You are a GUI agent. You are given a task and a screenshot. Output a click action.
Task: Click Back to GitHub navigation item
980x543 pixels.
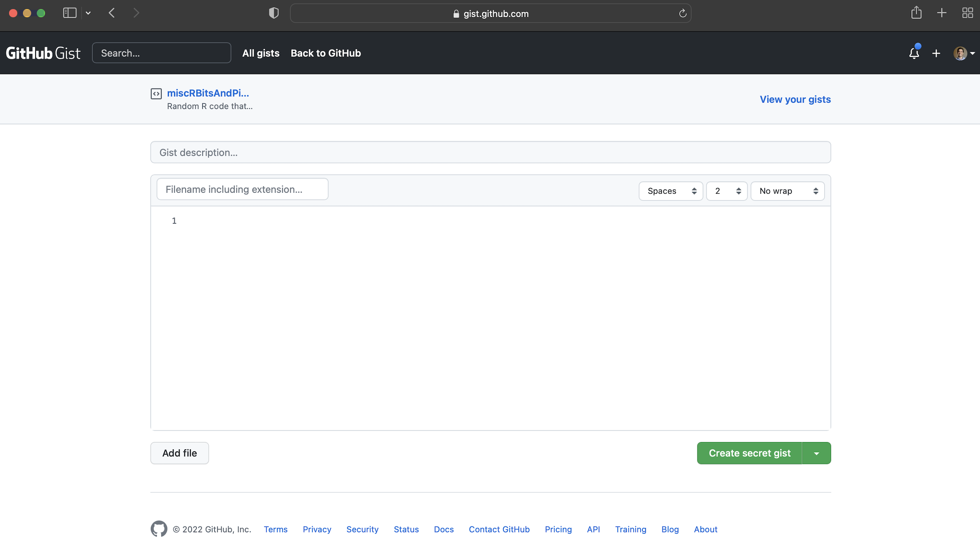coord(326,53)
